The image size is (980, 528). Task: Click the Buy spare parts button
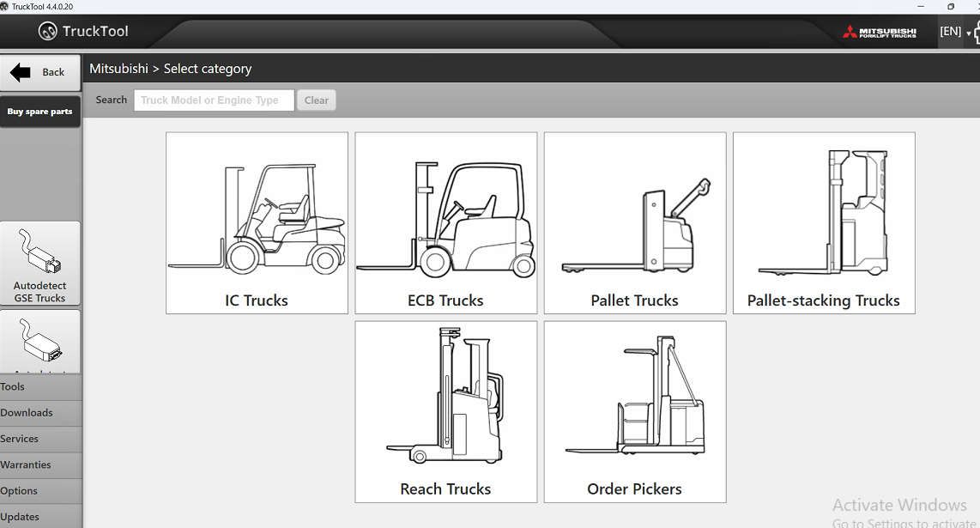click(x=39, y=112)
